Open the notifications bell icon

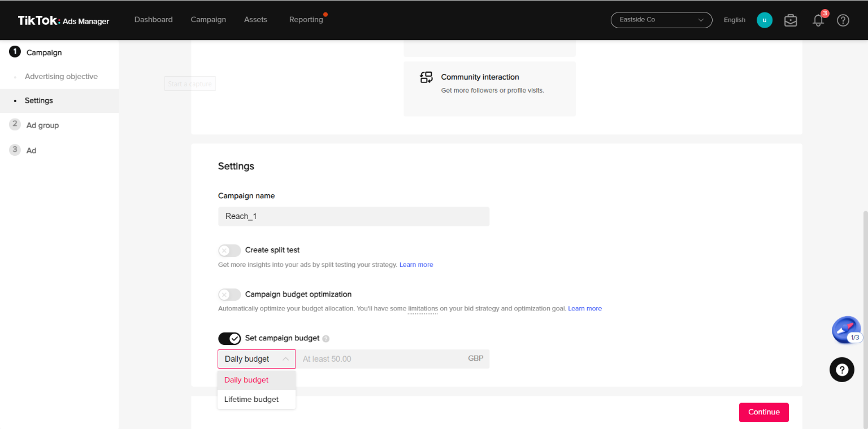[x=818, y=20]
